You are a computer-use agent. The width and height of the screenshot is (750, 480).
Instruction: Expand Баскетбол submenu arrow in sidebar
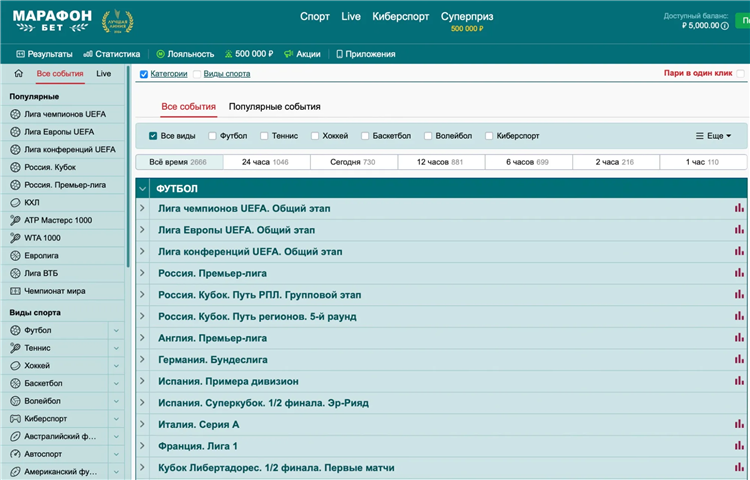point(116,383)
